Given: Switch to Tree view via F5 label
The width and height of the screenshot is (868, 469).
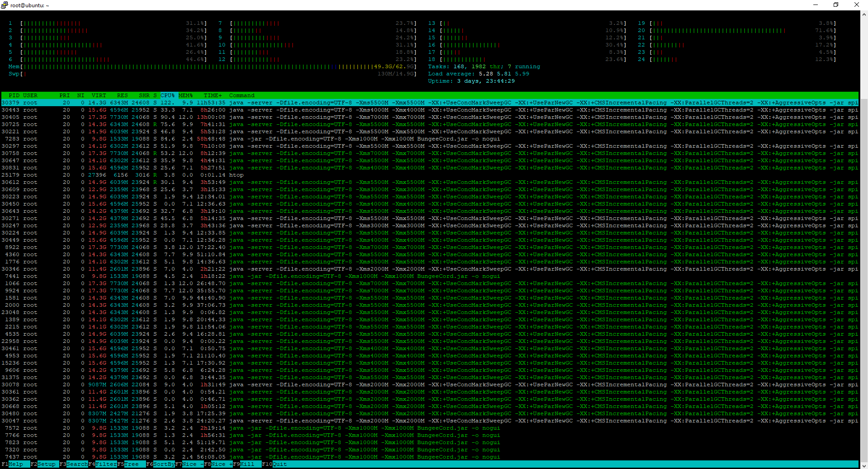Looking at the screenshot, I should [132, 464].
